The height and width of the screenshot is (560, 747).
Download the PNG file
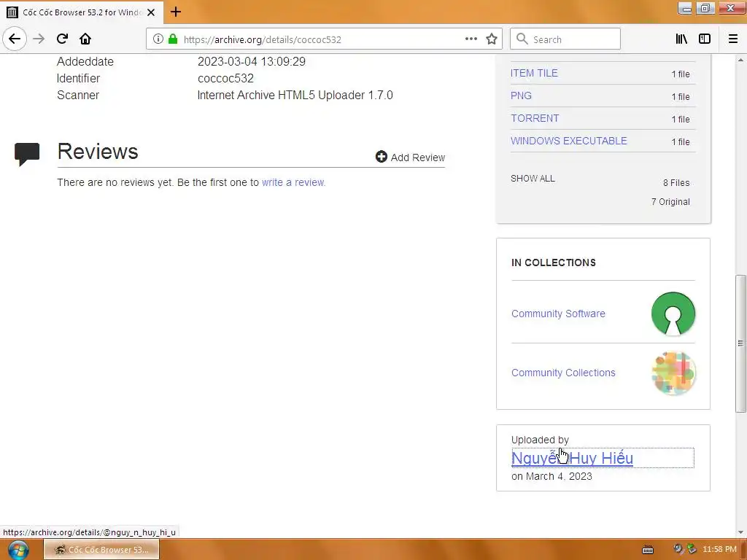click(x=521, y=96)
